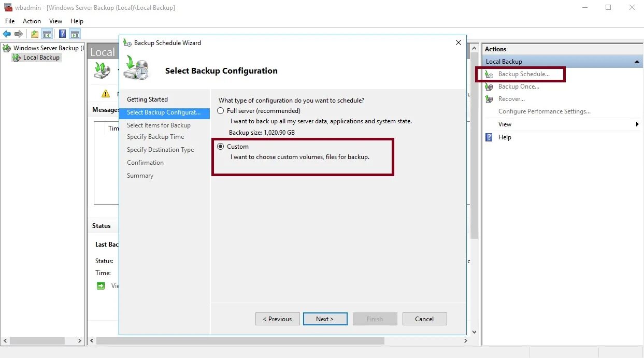The width and height of the screenshot is (644, 358).
Task: Click the Status section heading
Action: coord(102,226)
